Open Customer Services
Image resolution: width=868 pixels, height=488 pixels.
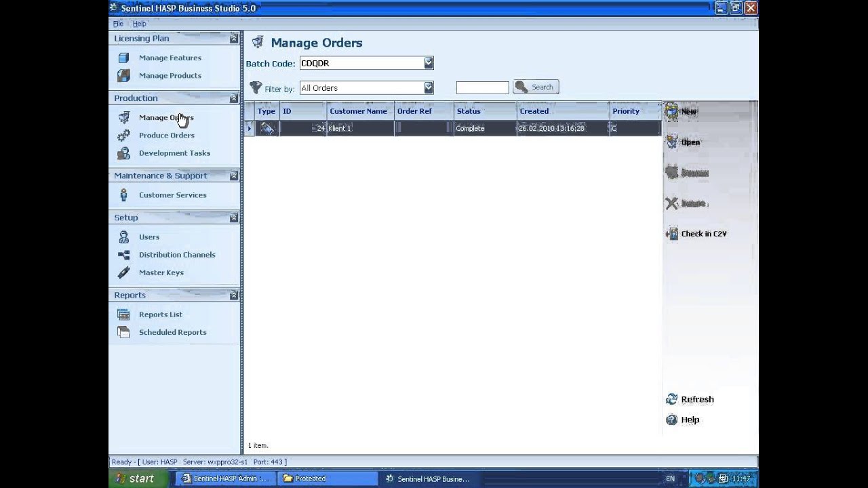tap(173, 195)
